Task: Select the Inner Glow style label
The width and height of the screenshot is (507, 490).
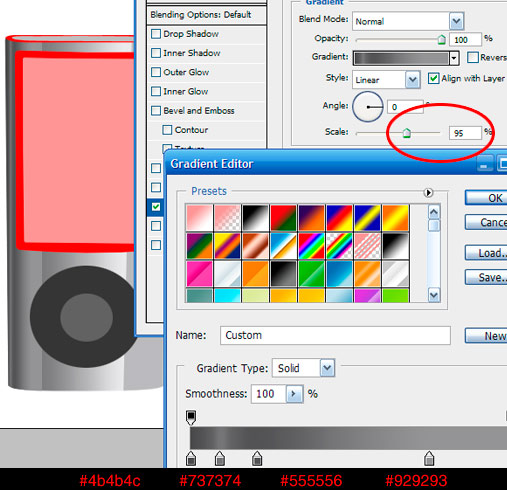Action: [186, 91]
